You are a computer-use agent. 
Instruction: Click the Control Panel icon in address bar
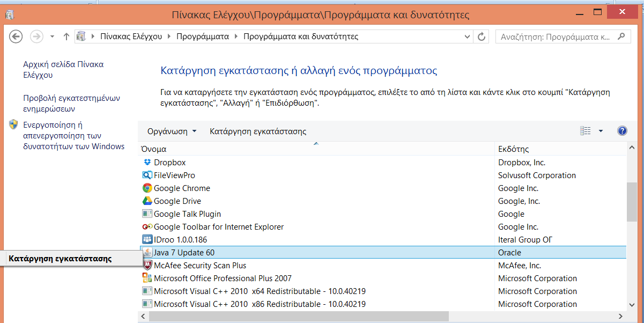82,36
